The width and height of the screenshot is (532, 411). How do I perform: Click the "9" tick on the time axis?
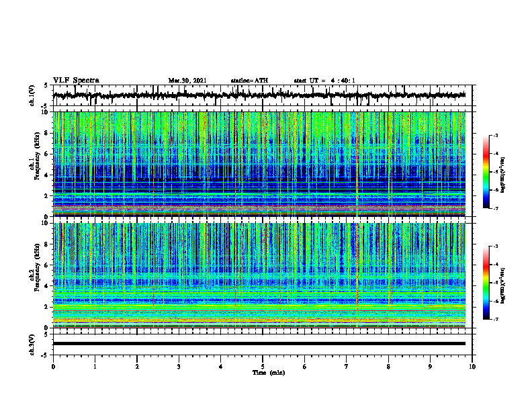(430, 367)
